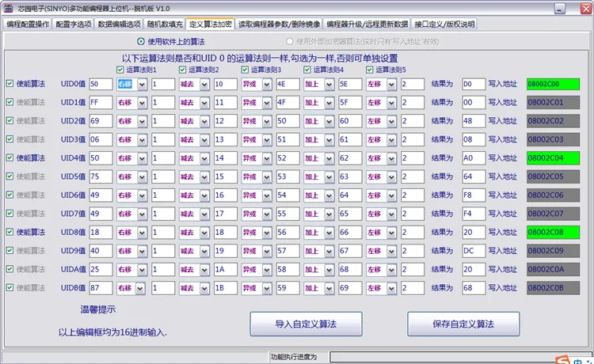
Task: Click the add value field 69 in UIDB row
Action: [x=350, y=288]
